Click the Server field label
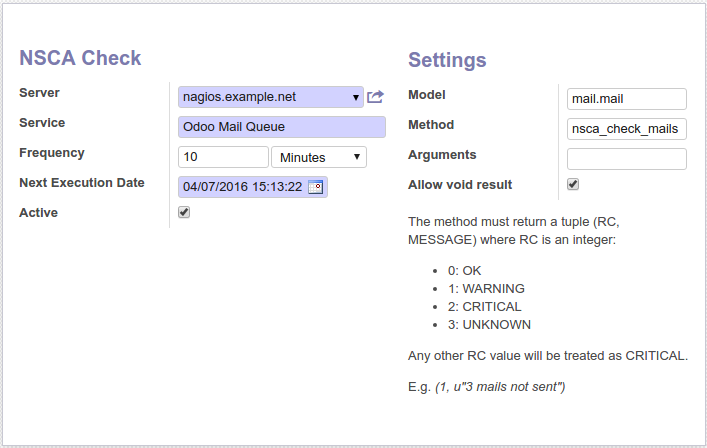Viewport: 707px width, 448px height. (40, 93)
